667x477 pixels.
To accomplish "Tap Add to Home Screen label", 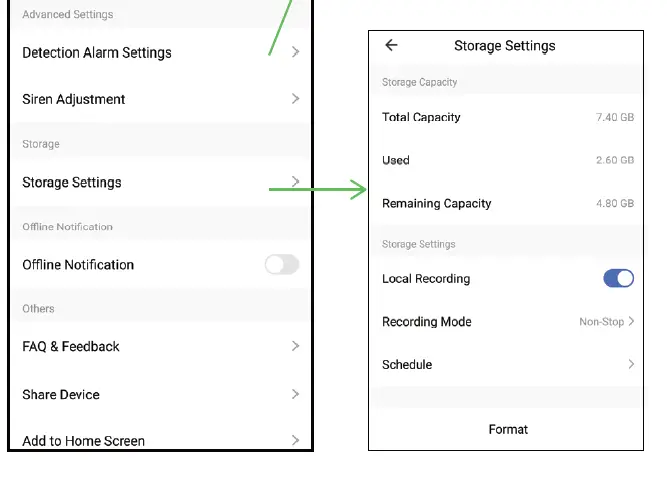I will coord(84,440).
